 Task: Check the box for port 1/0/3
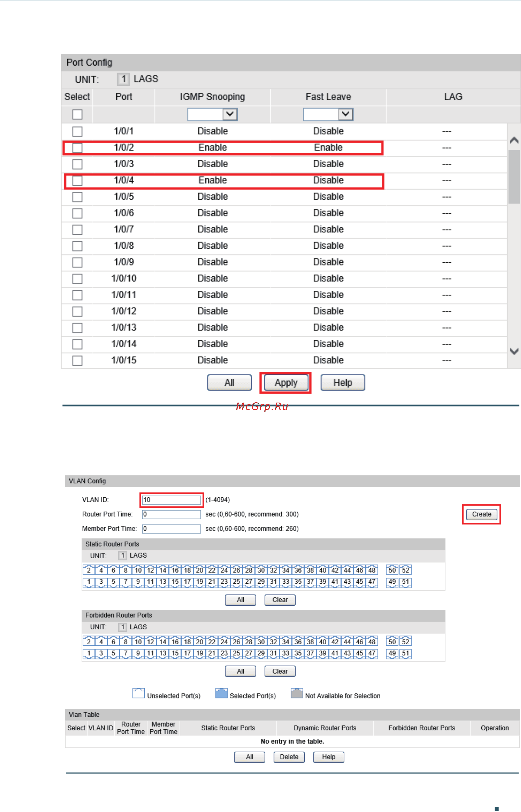pyautogui.click(x=78, y=164)
